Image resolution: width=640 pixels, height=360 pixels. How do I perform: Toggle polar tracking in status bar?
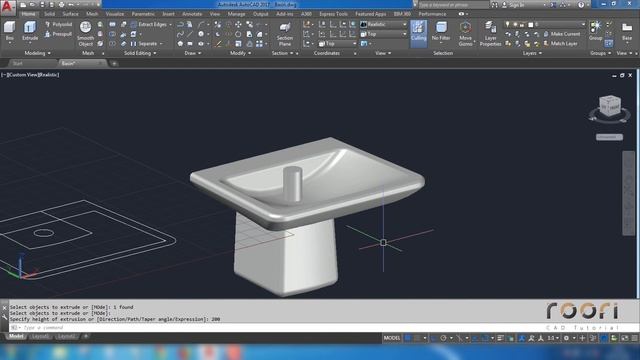pos(443,338)
